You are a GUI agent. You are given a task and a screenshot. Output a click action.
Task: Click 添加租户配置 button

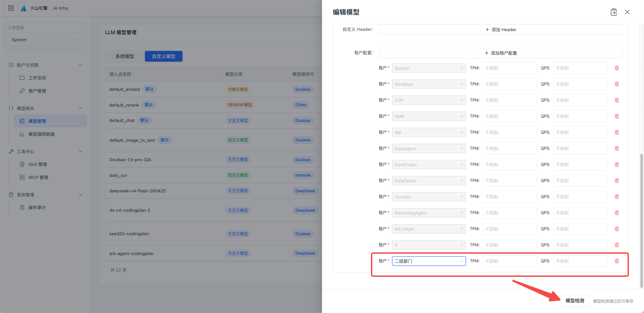[500, 53]
